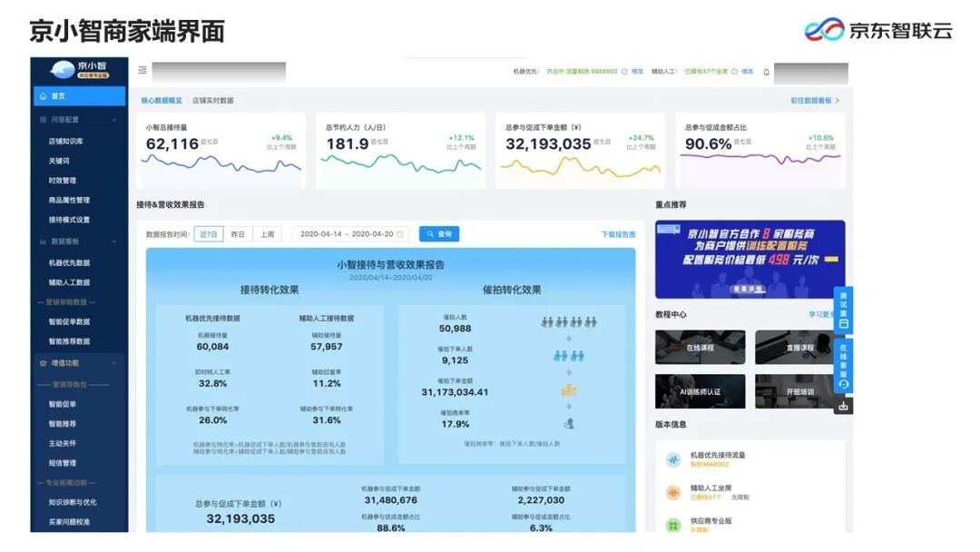Open 首页 in the sidebar
The image size is (980, 552).
pos(79,96)
